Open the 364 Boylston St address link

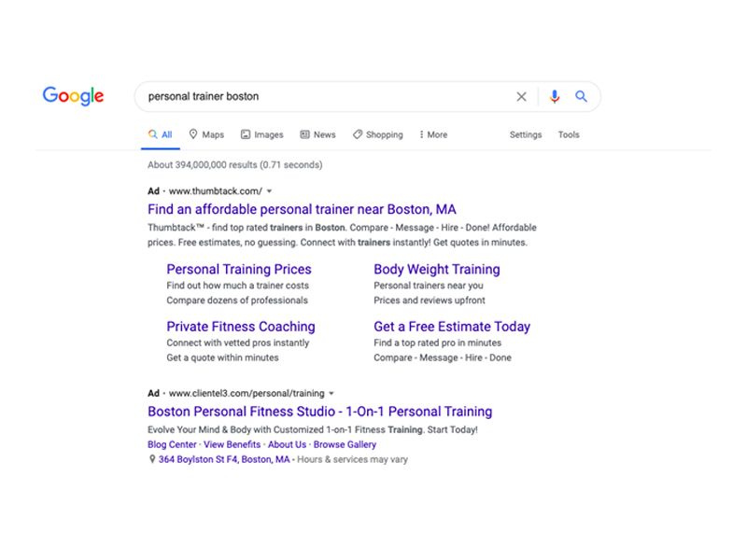point(224,459)
